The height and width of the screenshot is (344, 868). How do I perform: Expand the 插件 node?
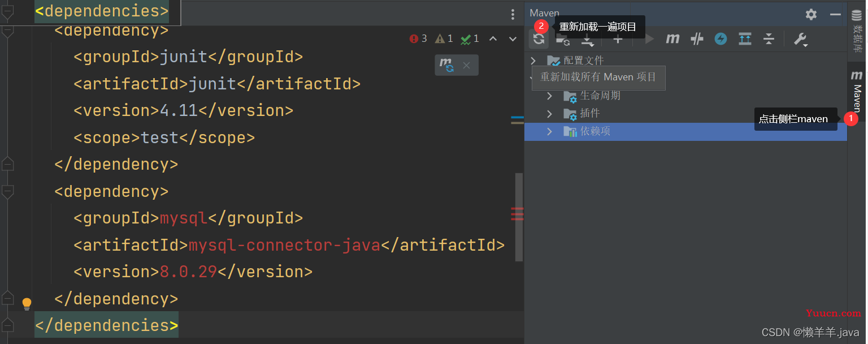[x=549, y=114]
